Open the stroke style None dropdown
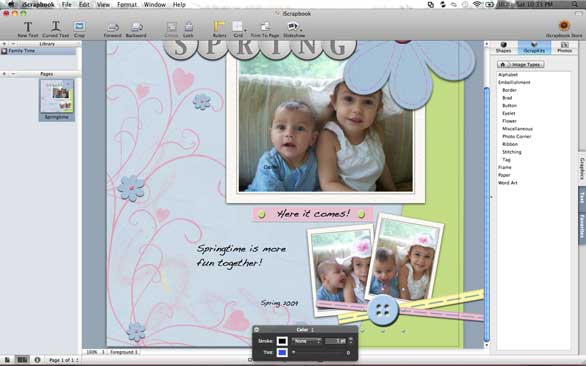The image size is (586, 366). [307, 341]
